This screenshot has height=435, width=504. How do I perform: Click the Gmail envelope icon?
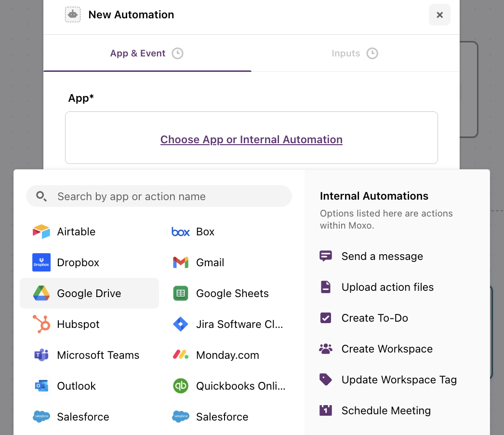(x=181, y=262)
